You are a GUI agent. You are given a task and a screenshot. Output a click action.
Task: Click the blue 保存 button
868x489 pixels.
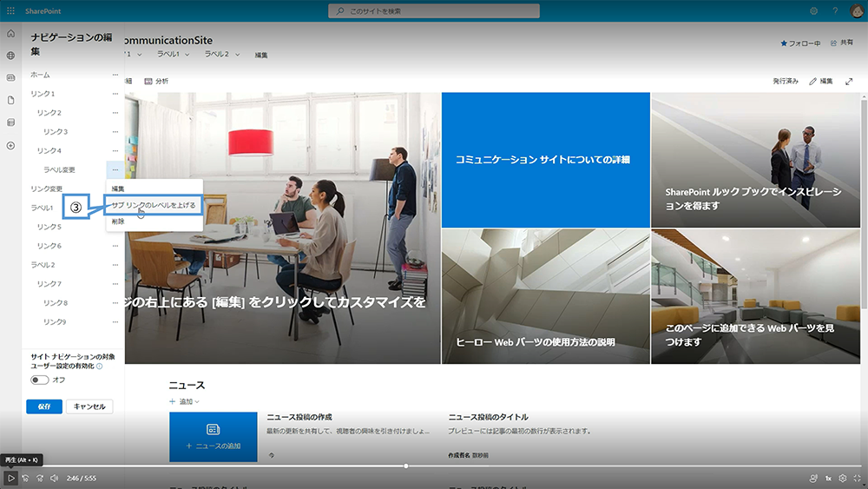click(x=44, y=406)
